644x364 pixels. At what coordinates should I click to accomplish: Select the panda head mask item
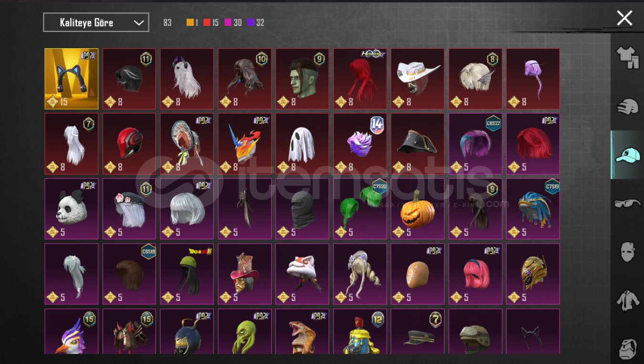(72, 209)
